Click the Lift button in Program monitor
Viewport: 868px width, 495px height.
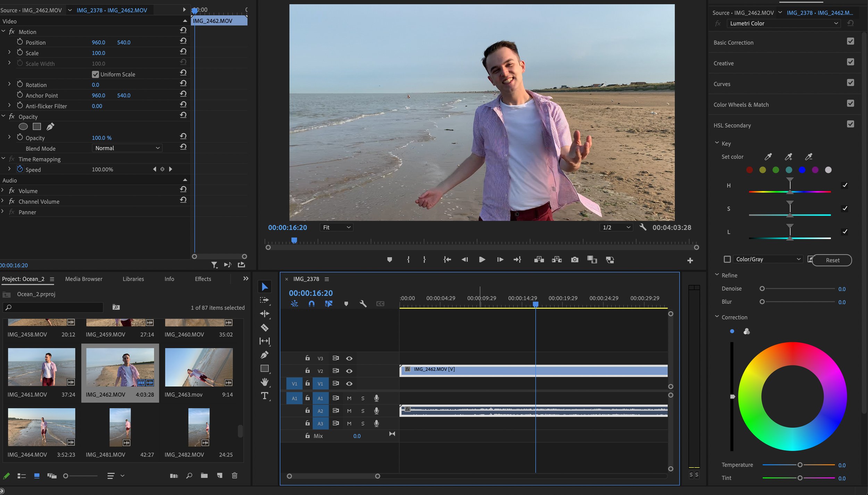click(x=539, y=260)
